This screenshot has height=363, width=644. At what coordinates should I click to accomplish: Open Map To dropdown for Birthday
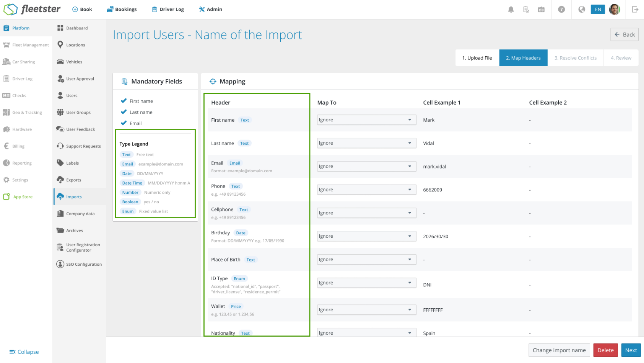pyautogui.click(x=366, y=236)
